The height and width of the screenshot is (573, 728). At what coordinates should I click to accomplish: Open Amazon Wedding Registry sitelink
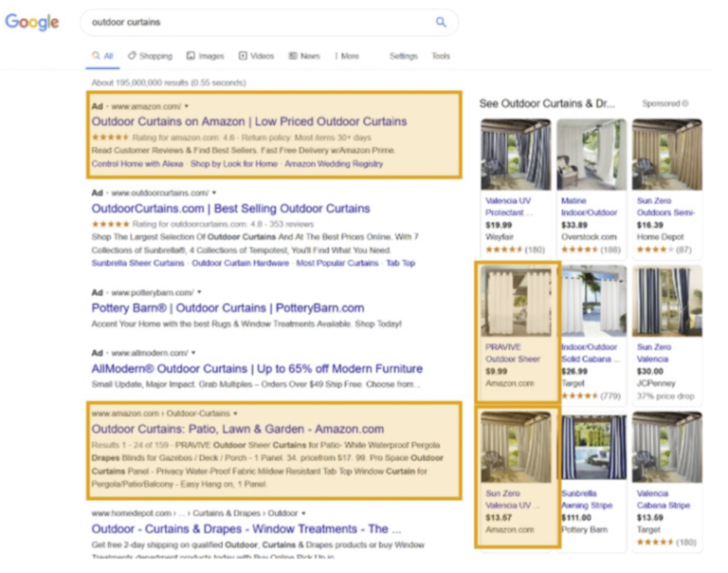point(334,164)
